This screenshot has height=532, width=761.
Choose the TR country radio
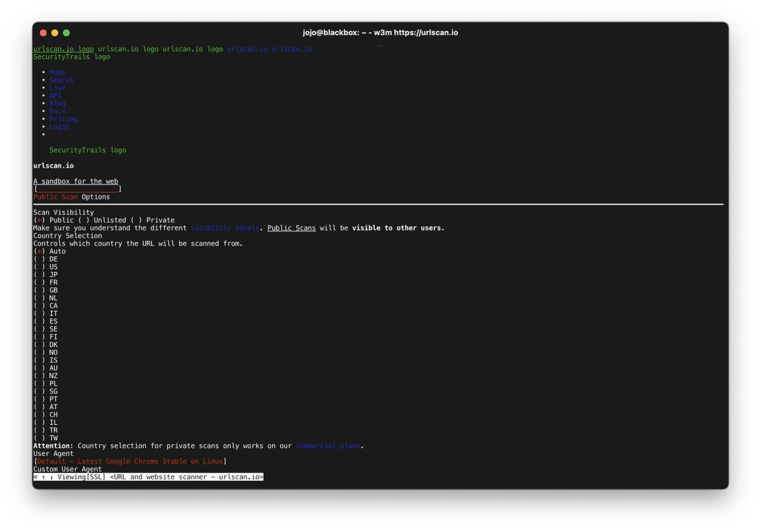coord(39,430)
